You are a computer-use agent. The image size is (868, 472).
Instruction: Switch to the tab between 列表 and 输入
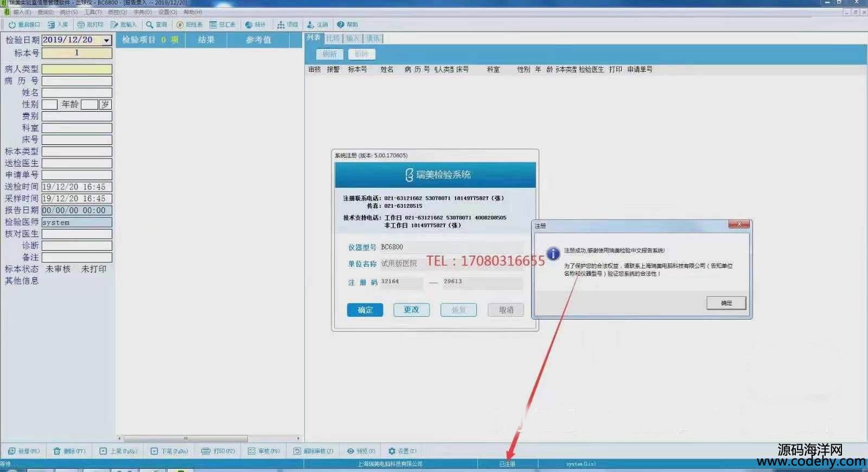point(333,39)
